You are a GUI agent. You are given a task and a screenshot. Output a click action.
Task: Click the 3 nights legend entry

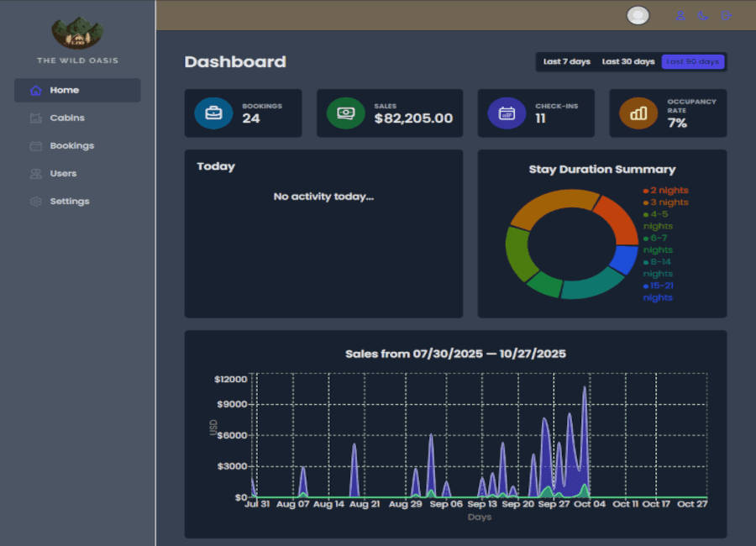tap(666, 202)
